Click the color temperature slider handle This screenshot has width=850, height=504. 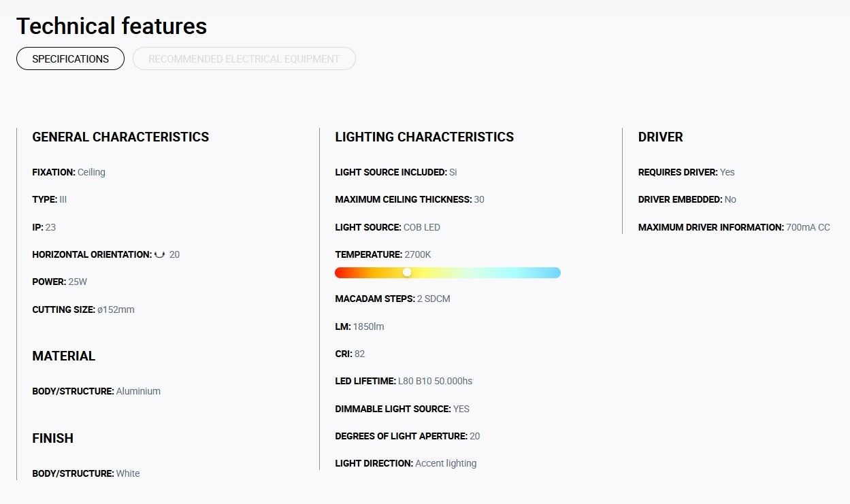(x=407, y=272)
